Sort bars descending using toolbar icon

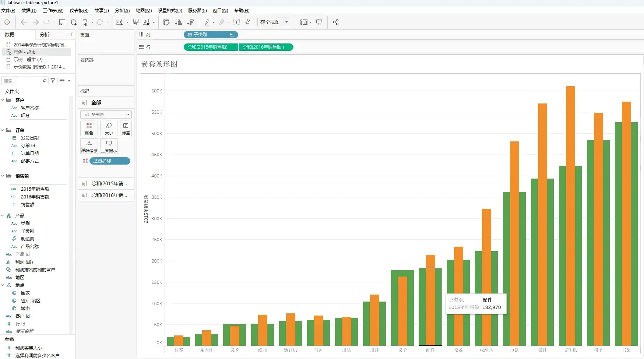click(190, 22)
